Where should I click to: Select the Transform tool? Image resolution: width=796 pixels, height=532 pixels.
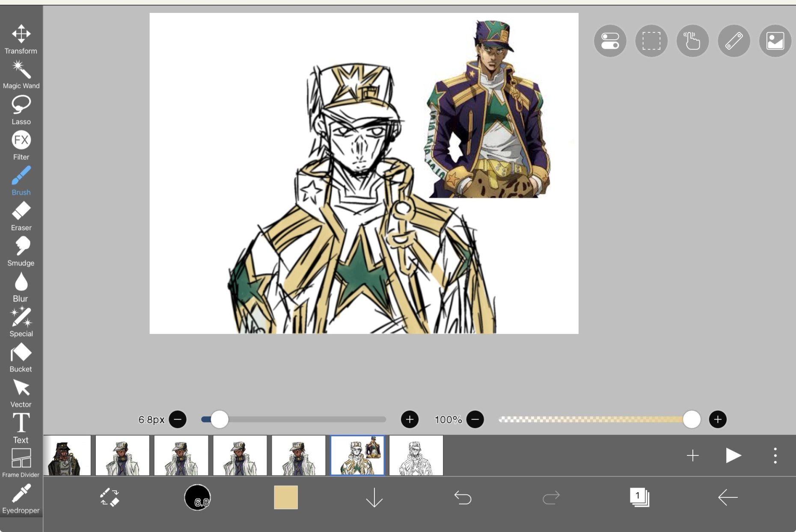coord(21,39)
